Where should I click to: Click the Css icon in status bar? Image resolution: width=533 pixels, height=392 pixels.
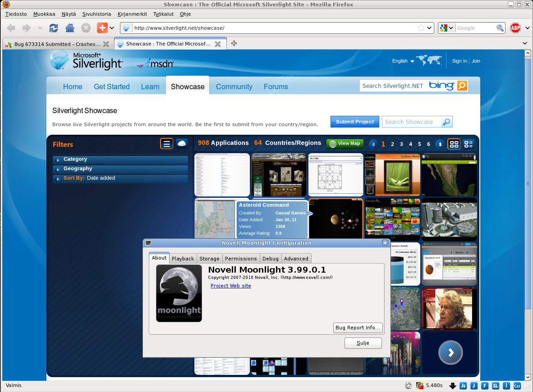517,386
